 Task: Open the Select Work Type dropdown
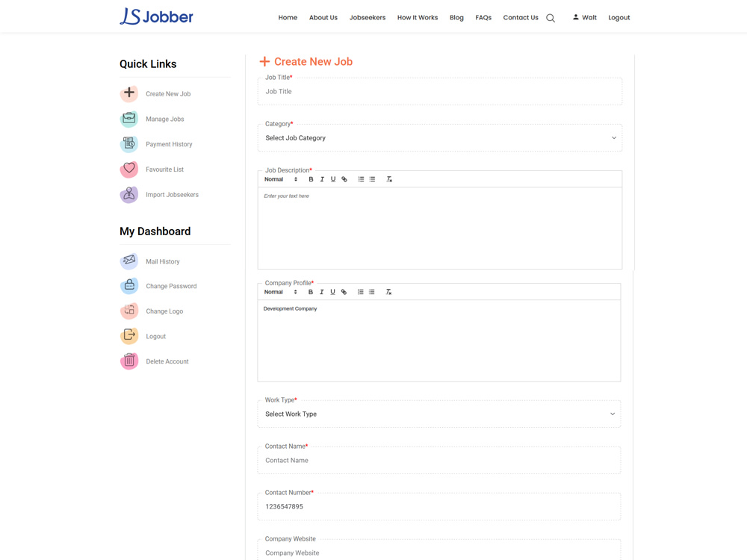(438, 414)
